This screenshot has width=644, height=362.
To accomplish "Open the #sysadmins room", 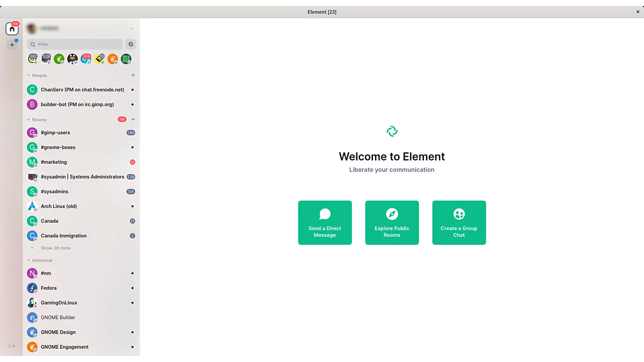I will tap(81, 192).
